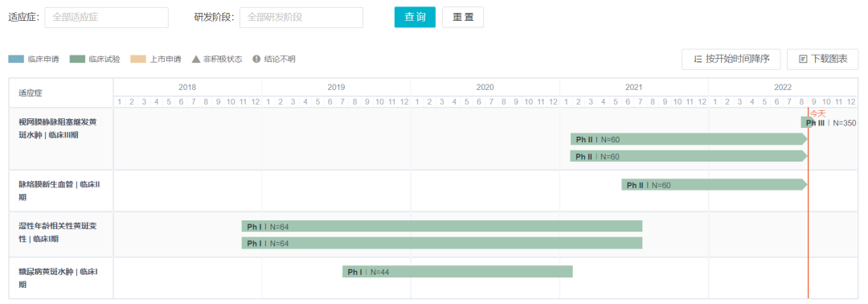868x304 pixels.
Task: Select the Ph I N=44 trial bar
Action: 457,272
